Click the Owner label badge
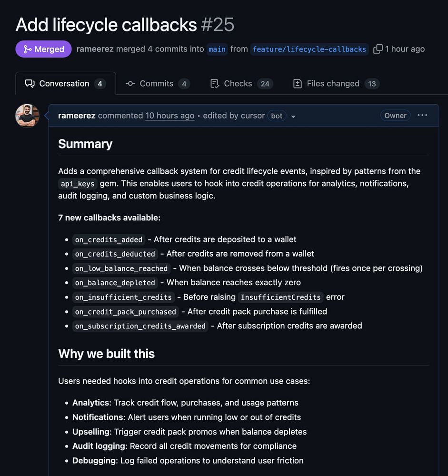The image size is (448, 476). (395, 116)
